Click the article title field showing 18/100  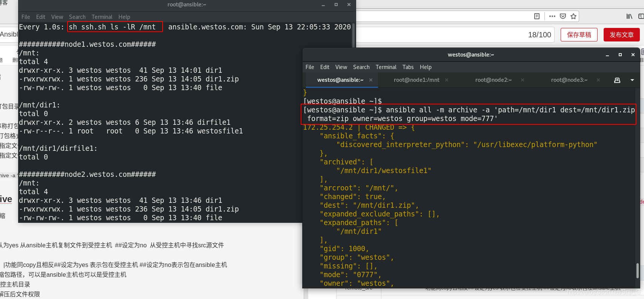pyautogui.click(x=455, y=35)
